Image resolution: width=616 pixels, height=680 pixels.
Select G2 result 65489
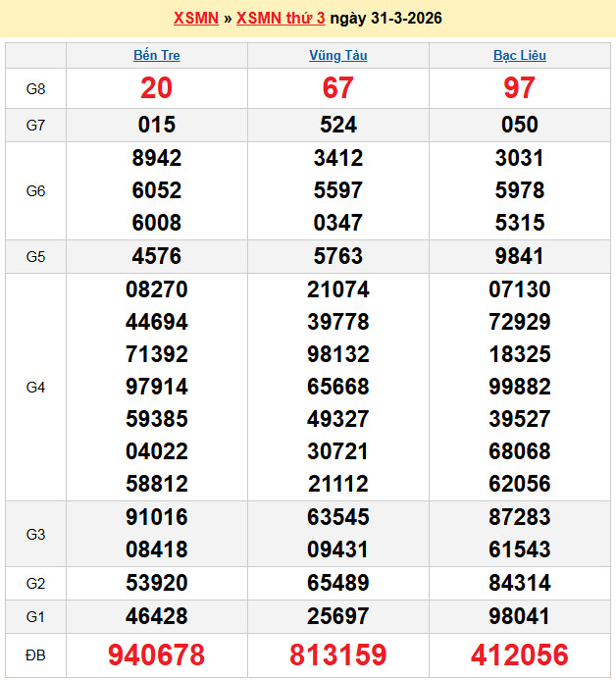click(337, 584)
